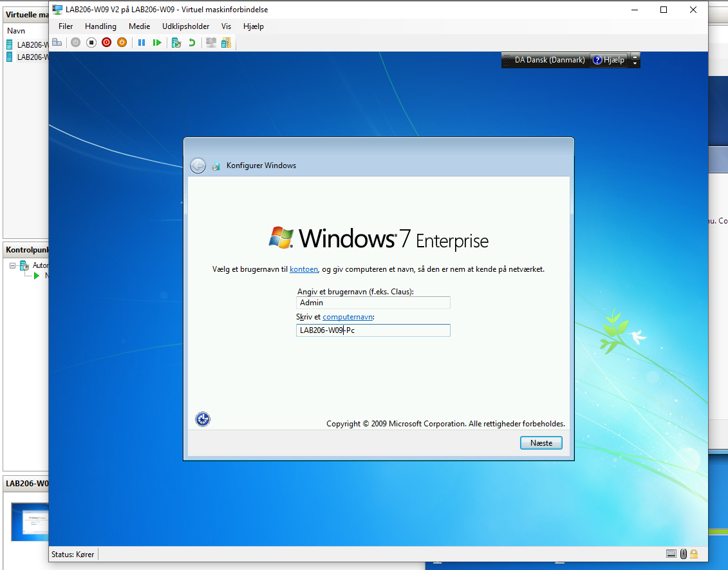The image size is (728, 570).
Task: Open Ease of Access in the setup dialog
Action: 202,419
